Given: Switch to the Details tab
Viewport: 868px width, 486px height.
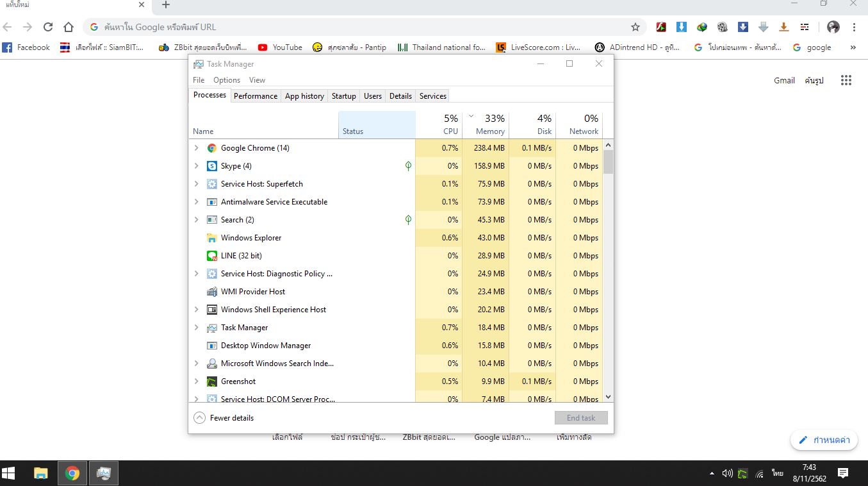Looking at the screenshot, I should coord(400,96).
